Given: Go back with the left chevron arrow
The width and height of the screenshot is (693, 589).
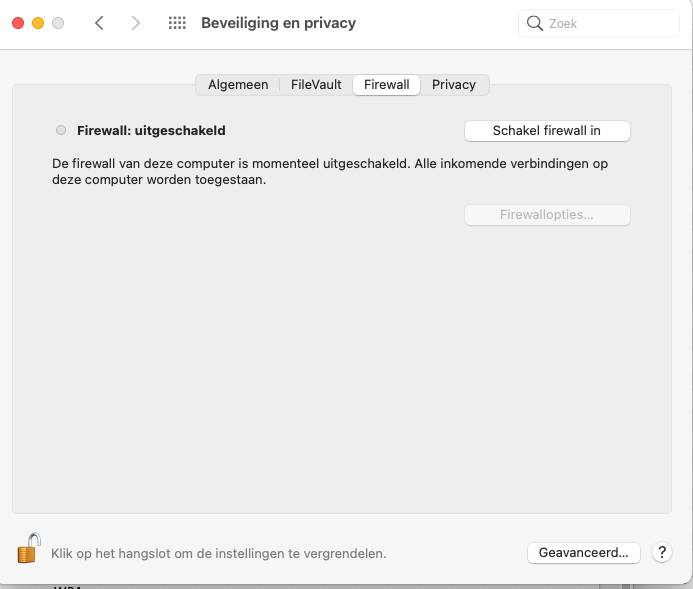Looking at the screenshot, I should pyautogui.click(x=99, y=23).
